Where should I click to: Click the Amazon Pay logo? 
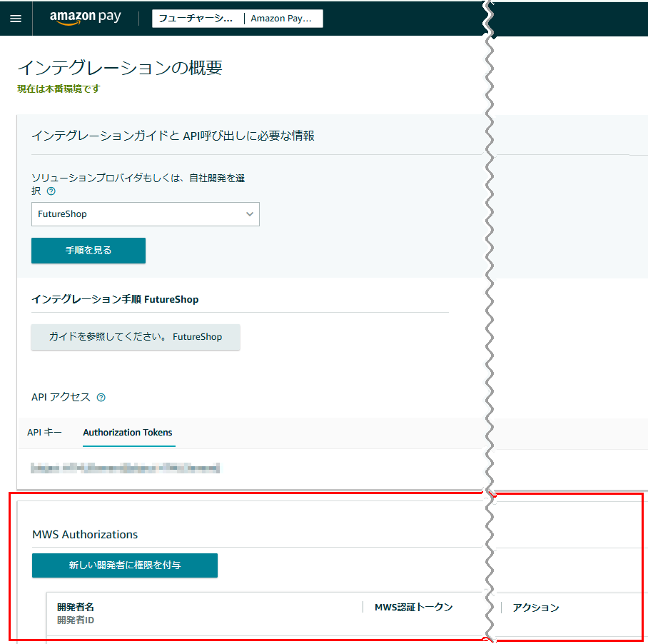coord(84,18)
